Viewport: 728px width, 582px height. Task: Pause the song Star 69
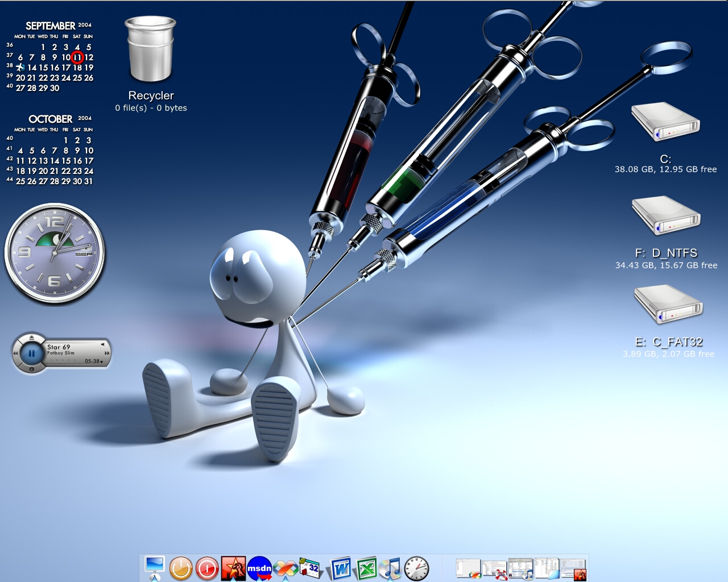click(x=32, y=354)
